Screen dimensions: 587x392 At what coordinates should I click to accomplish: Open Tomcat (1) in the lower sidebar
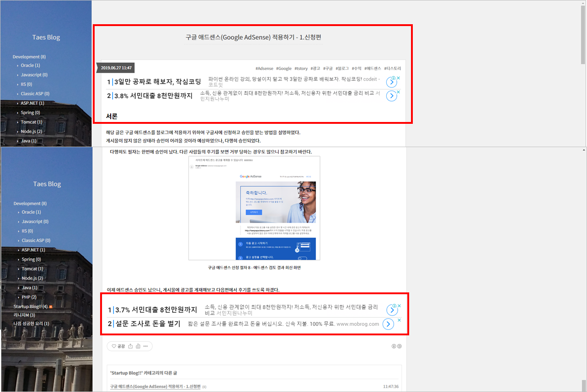pos(32,269)
